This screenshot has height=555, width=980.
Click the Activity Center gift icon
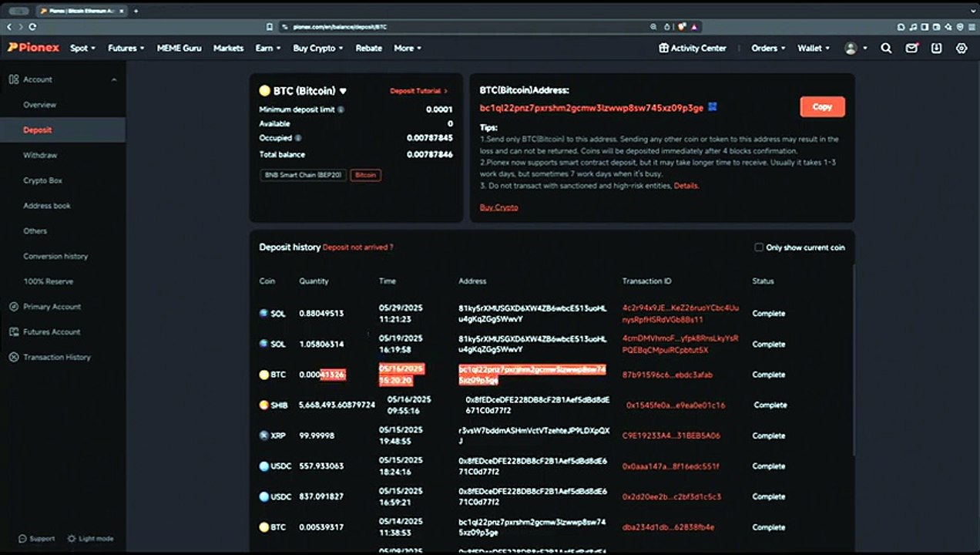[x=663, y=48]
